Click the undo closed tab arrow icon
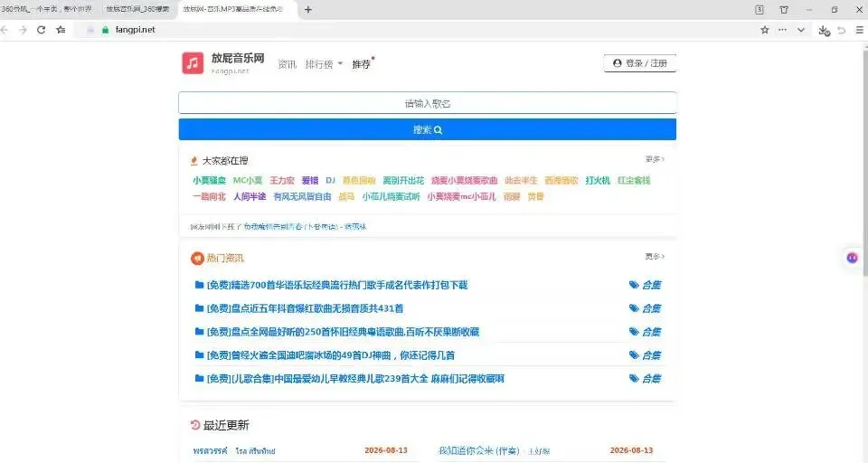Image resolution: width=868 pixels, height=463 pixels. click(842, 30)
